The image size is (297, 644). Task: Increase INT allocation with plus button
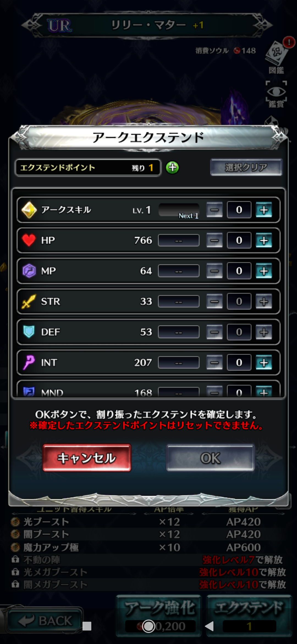pos(264,363)
